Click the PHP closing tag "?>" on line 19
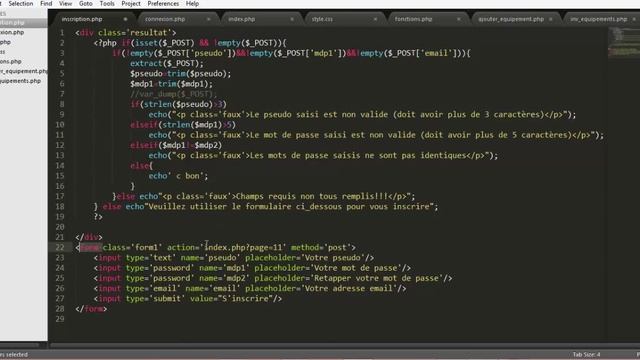The width and height of the screenshot is (640, 360). coord(98,217)
